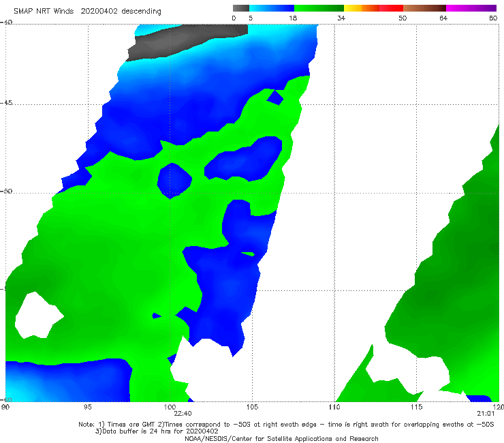Click the longitude label '100'

pos(170,408)
